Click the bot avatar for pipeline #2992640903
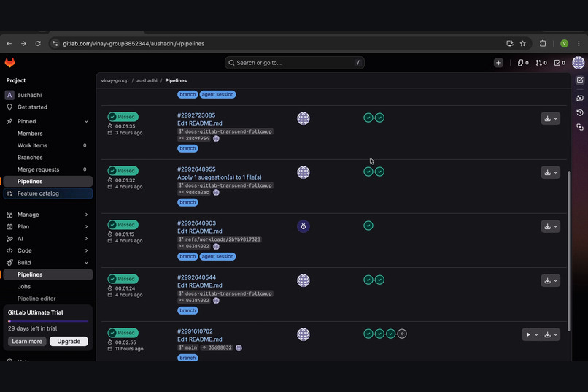The height and width of the screenshot is (392, 588). click(x=303, y=226)
